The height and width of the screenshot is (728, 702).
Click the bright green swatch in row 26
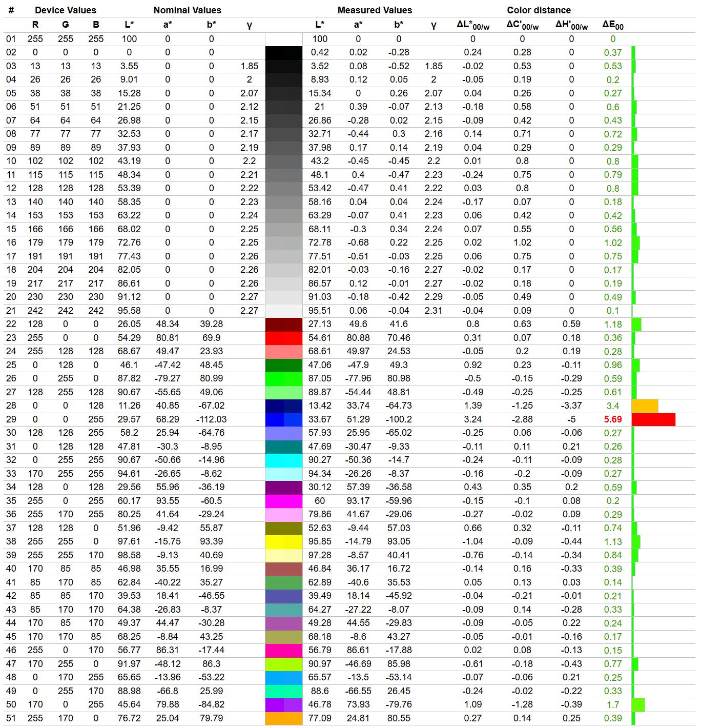283,378
